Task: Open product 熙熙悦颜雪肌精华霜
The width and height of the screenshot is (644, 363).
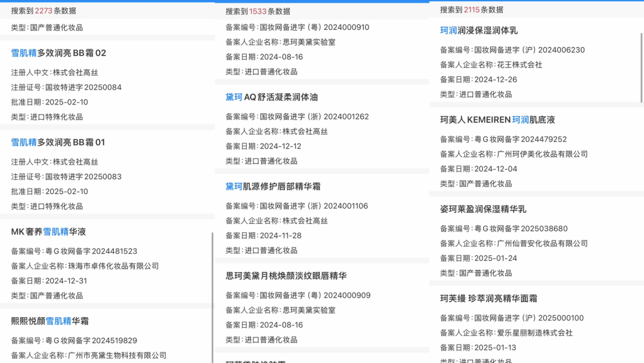Action: click(x=49, y=321)
